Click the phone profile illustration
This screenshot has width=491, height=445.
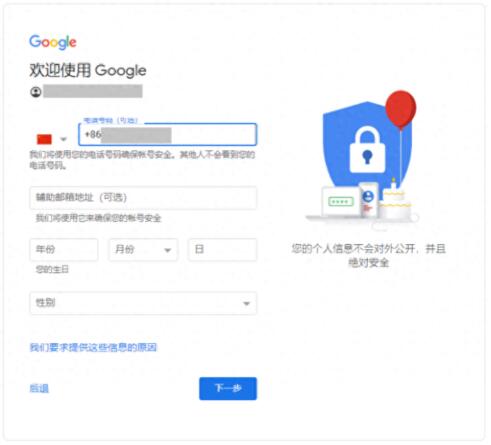[368, 200]
